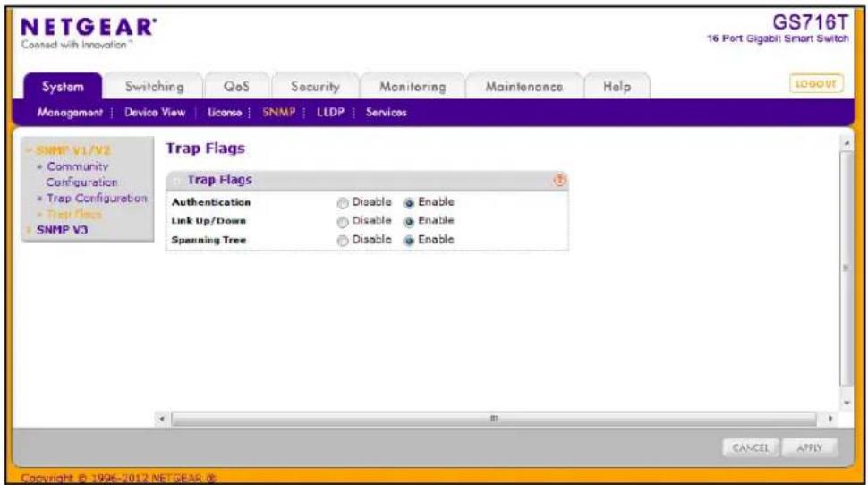Select Enable for Authentication trap
The height and width of the screenshot is (485, 868).
(409, 203)
